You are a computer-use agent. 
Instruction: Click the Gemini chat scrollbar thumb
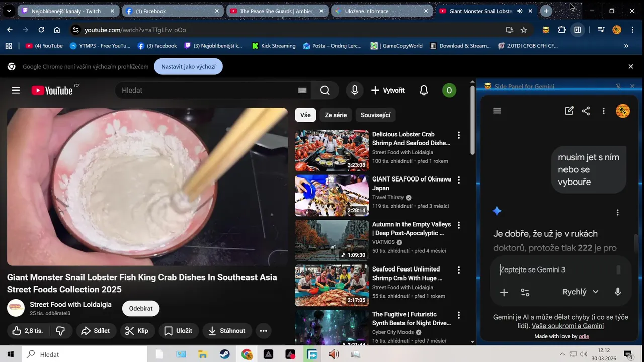[x=636, y=244]
